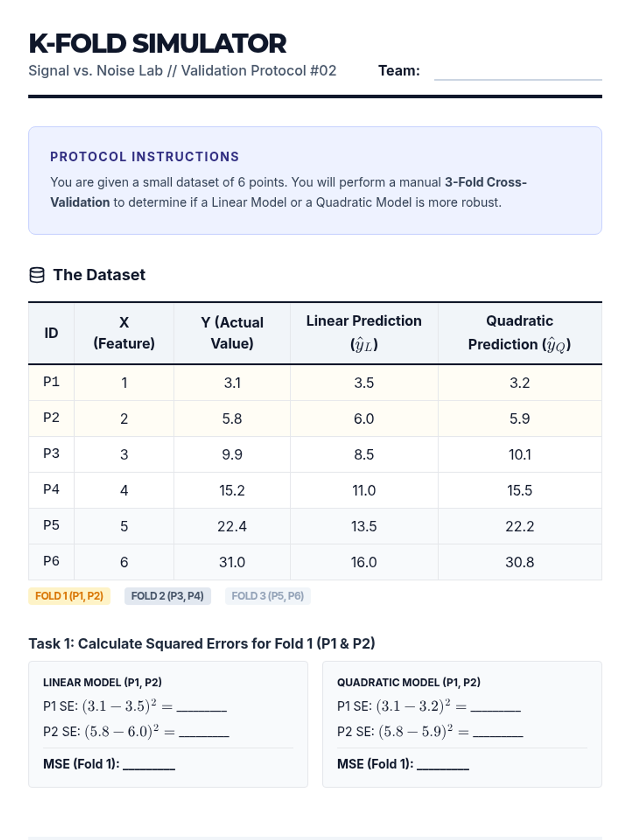This screenshot has width=630, height=840.
Task: Click the Quadratic MSE (Fold 1) blank
Action: [443, 764]
